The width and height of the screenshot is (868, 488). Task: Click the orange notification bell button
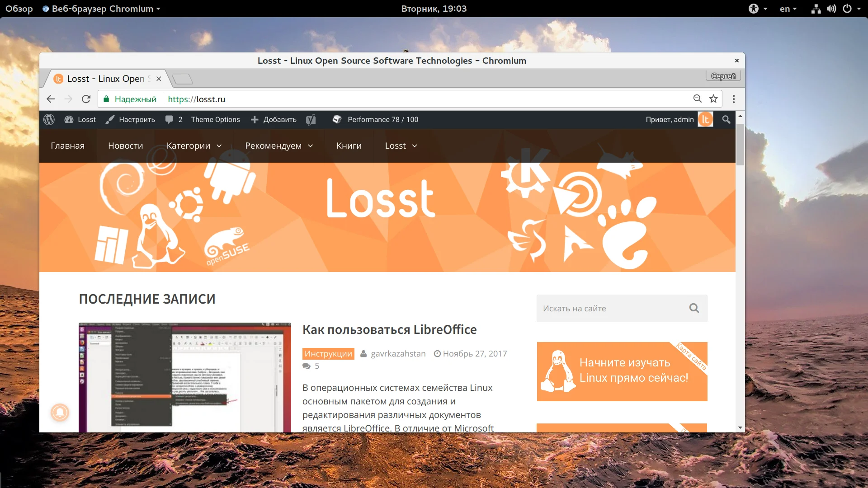[60, 412]
